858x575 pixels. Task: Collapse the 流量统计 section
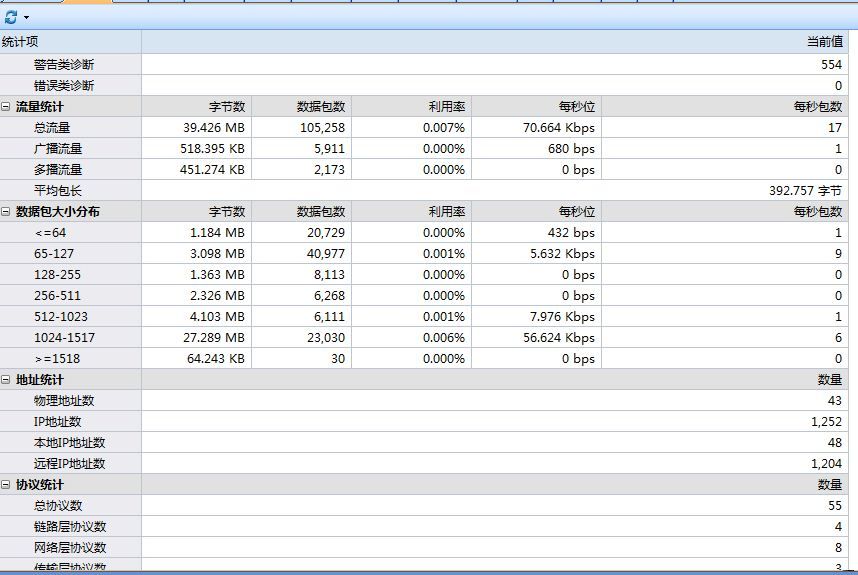(x=6, y=106)
